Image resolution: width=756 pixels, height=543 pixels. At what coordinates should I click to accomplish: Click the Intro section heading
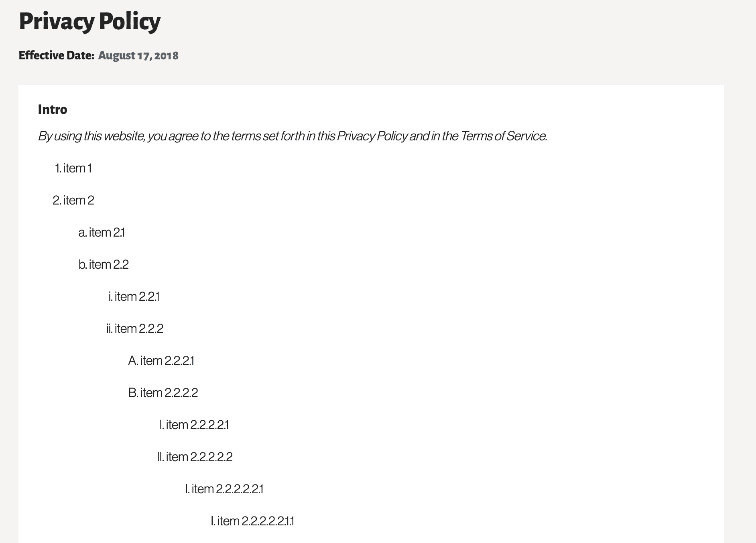53,109
